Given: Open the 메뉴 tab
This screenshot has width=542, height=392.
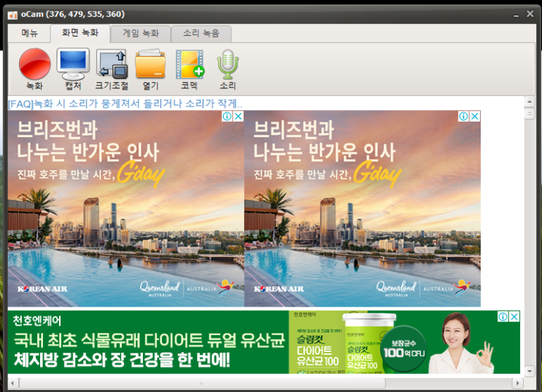Looking at the screenshot, I should click(x=29, y=34).
